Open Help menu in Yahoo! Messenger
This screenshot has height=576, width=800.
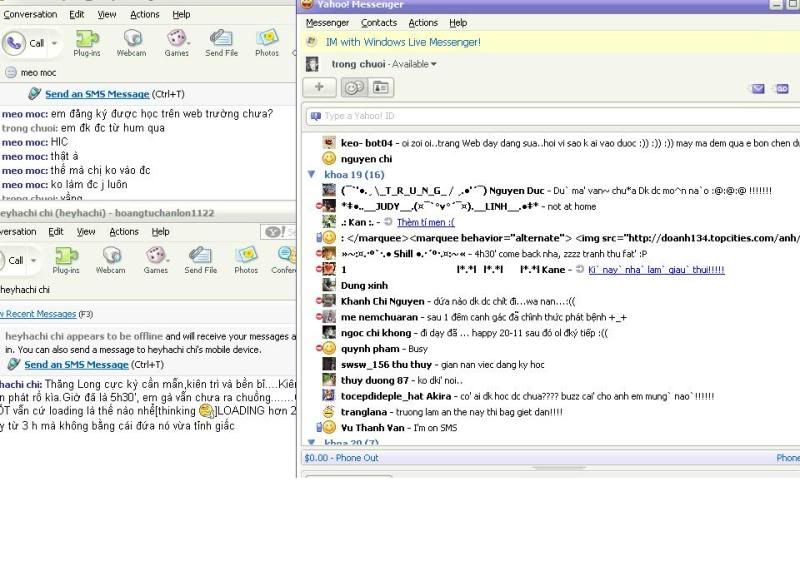pyautogui.click(x=458, y=22)
